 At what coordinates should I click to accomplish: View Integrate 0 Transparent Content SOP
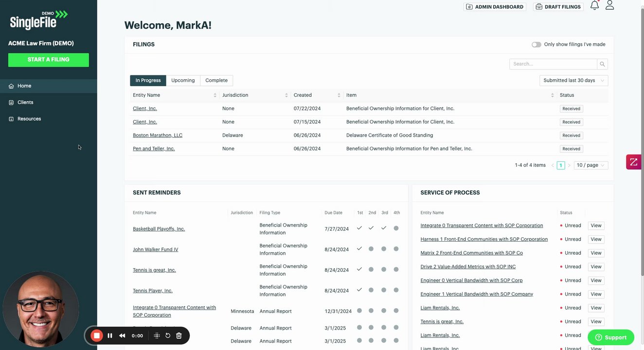pyautogui.click(x=596, y=226)
